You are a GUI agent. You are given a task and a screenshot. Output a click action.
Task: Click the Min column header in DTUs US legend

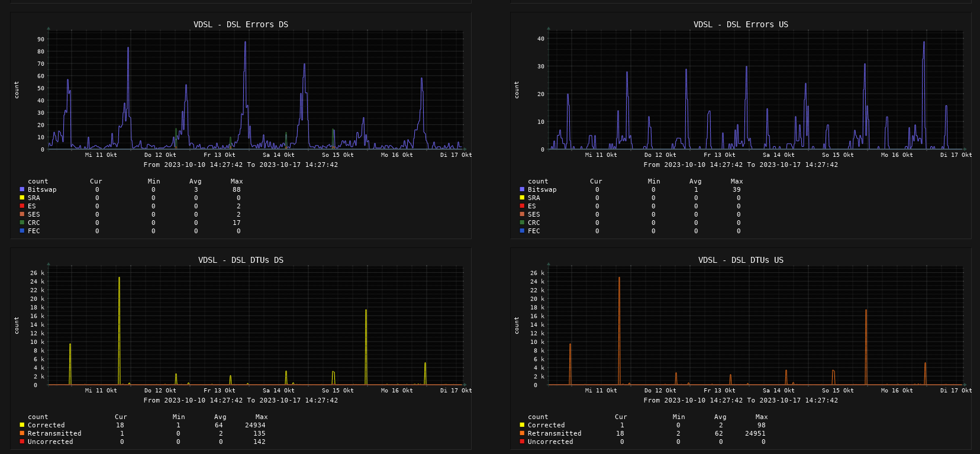click(x=679, y=417)
